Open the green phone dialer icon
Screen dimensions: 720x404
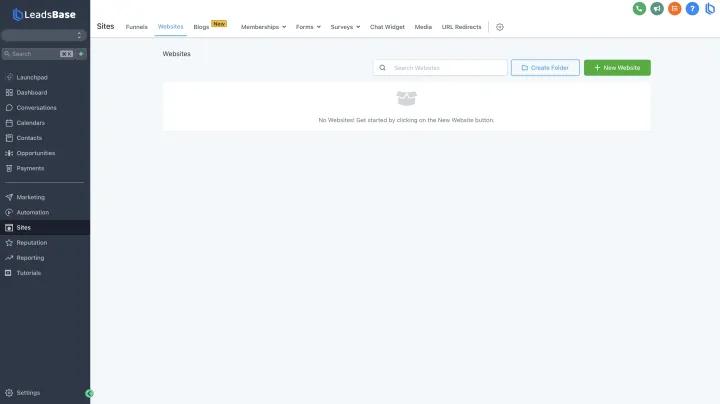click(639, 9)
